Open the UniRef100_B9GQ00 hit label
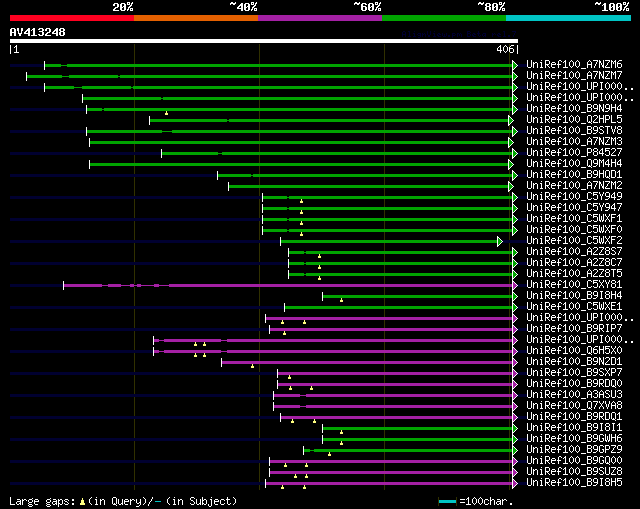 coord(574,461)
